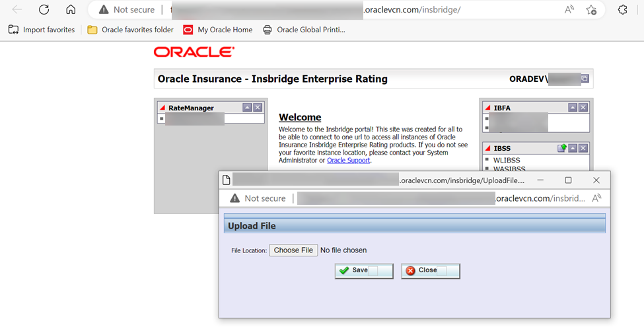Open the Oracle favorites folder
This screenshot has width=644, height=335.
(130, 30)
